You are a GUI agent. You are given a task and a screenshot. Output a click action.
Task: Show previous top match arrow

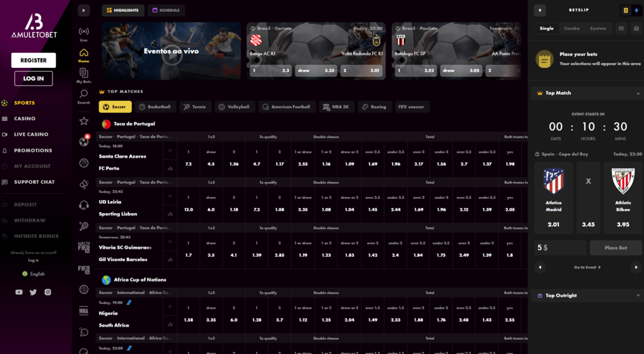click(540, 267)
